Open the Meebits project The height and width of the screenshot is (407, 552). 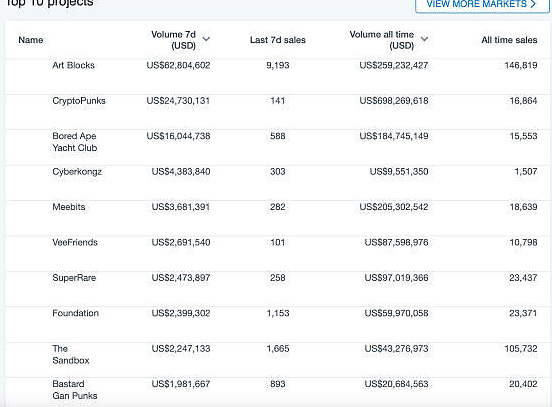click(69, 207)
